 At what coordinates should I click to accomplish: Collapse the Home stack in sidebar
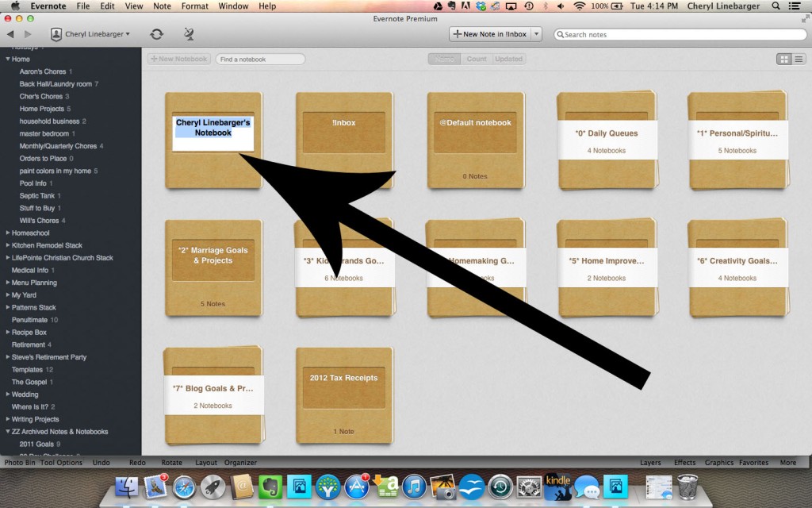[x=8, y=59]
